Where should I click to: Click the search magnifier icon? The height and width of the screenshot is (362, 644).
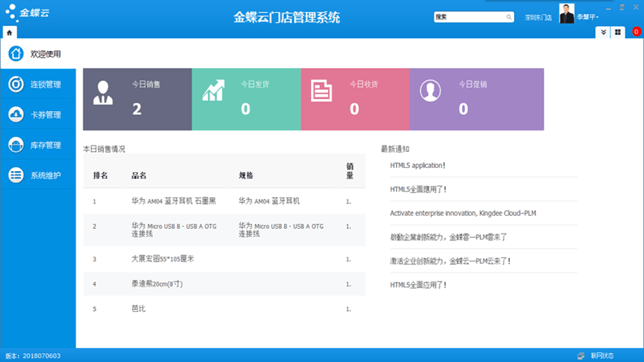[509, 17]
